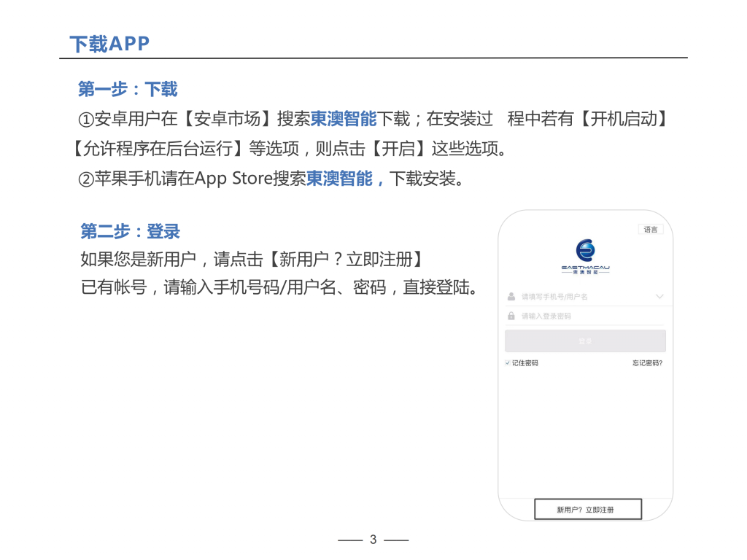The height and width of the screenshot is (560, 747).
Task: Click the user avatar icon in username field
Action: point(511,297)
